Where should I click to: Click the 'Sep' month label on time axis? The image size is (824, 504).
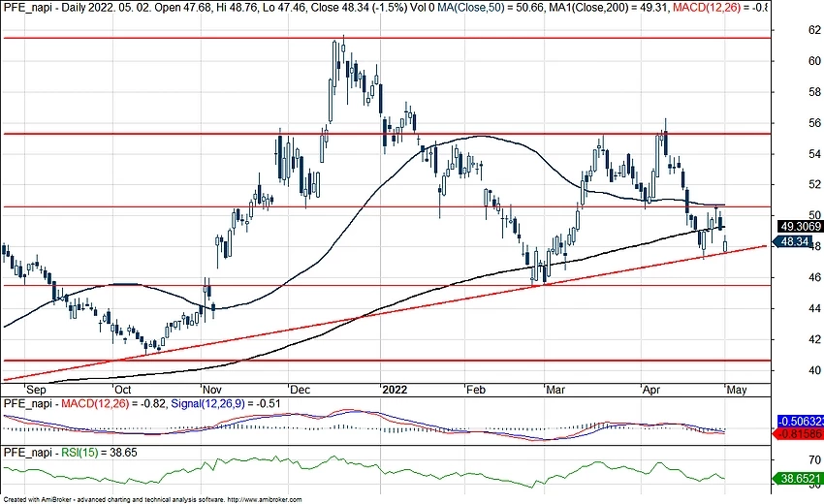[x=36, y=390]
